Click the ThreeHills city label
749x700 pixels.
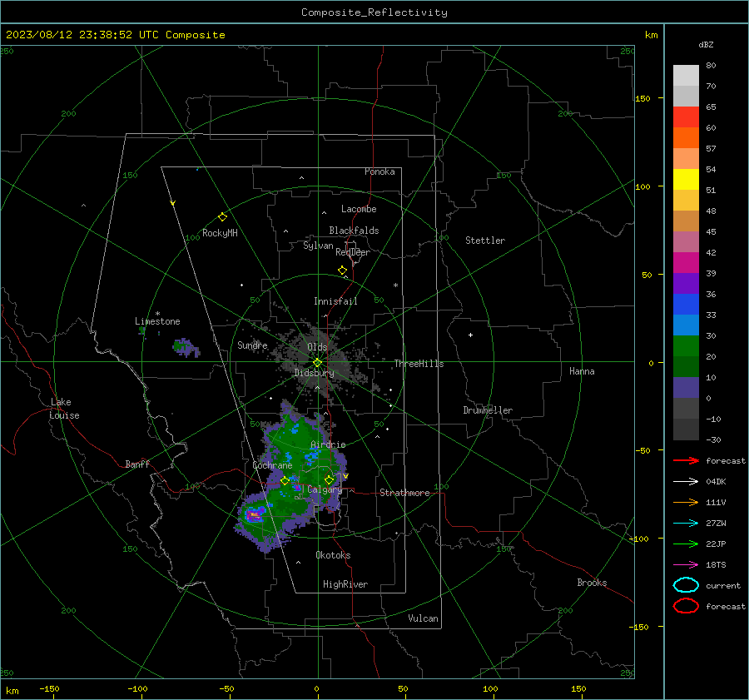[x=419, y=364]
